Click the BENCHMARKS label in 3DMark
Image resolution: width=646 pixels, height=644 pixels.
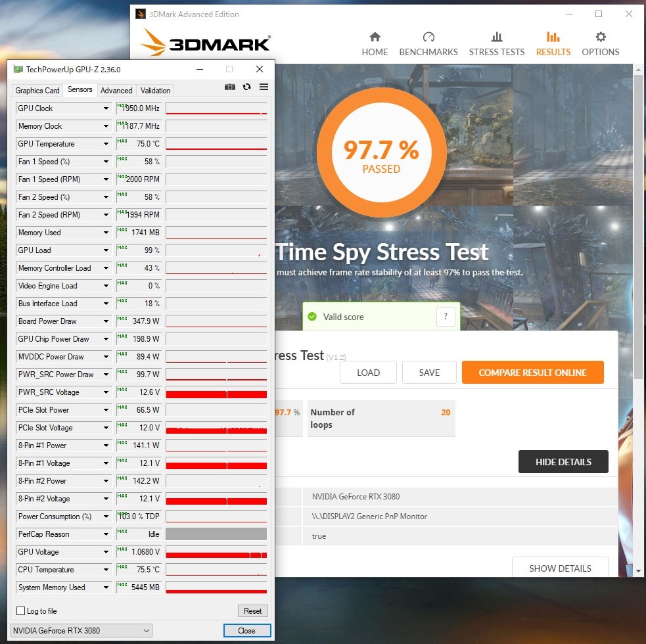428,52
